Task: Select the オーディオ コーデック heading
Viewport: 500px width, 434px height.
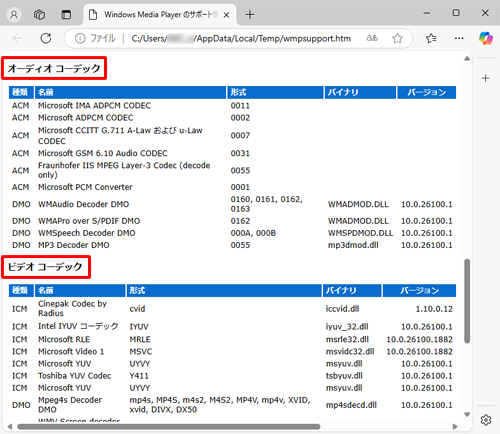Action: tap(54, 68)
